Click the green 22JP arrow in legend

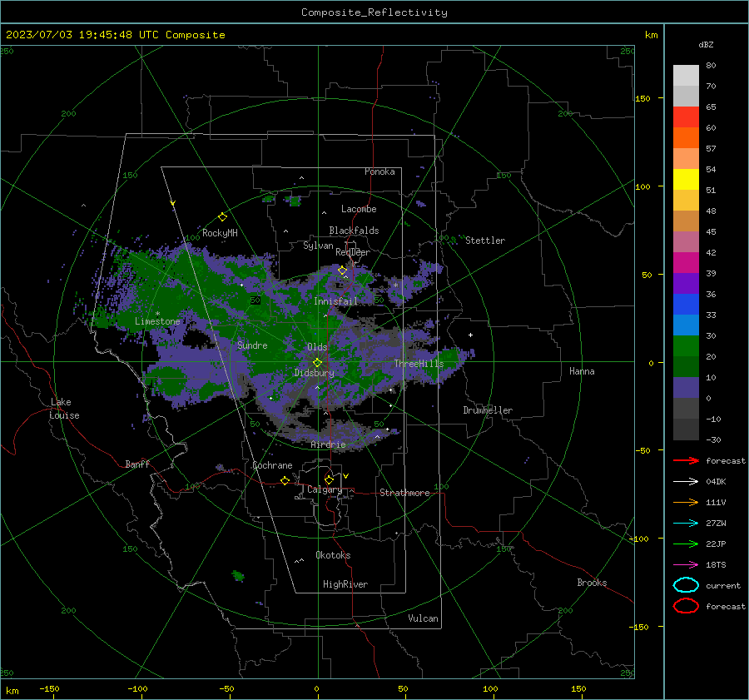pos(686,544)
